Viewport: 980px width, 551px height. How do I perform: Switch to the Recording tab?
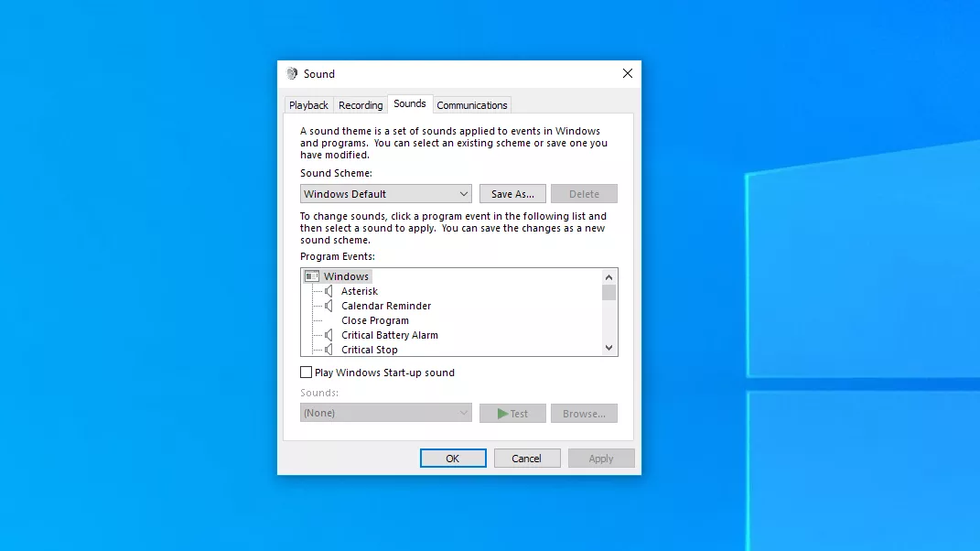[361, 105]
